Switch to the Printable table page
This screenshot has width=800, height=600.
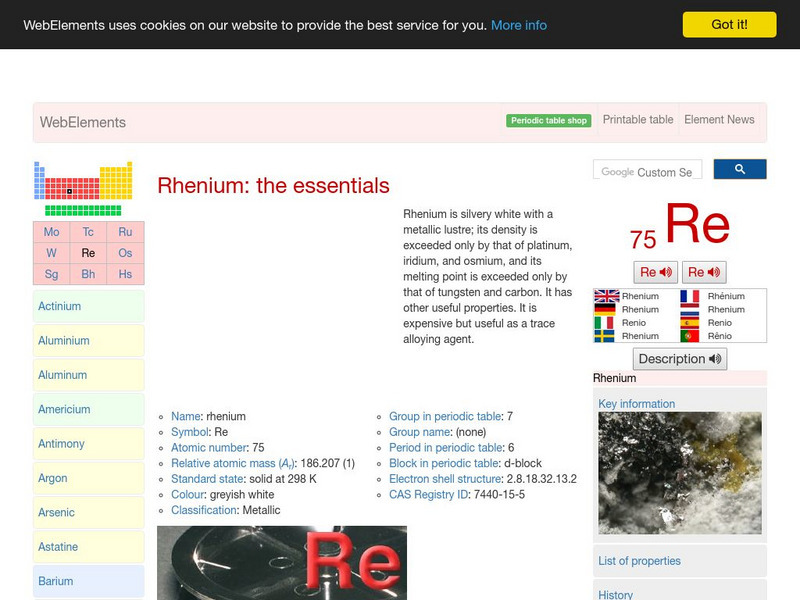point(637,119)
